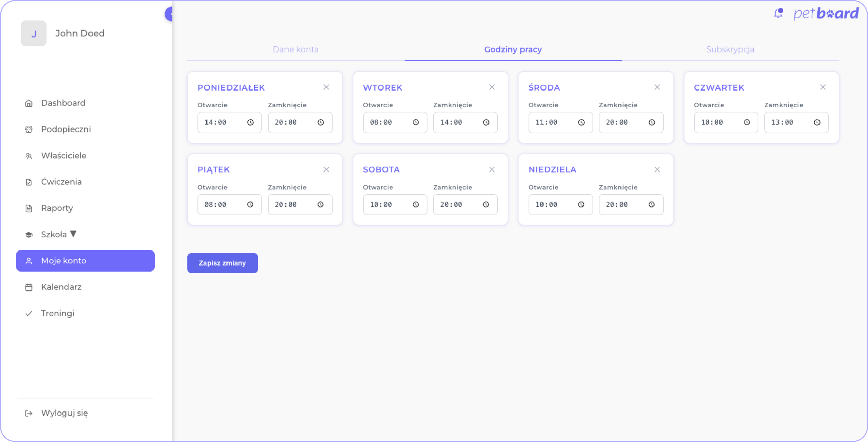Open the Dashboard menu item
Screen dimensions: 868x442
tap(63, 103)
